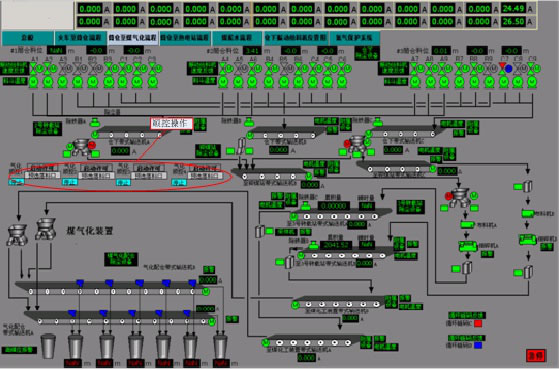The width and height of the screenshot is (559, 370).
Task: Click the red circulation chain C status swatch
Action: tap(478, 323)
